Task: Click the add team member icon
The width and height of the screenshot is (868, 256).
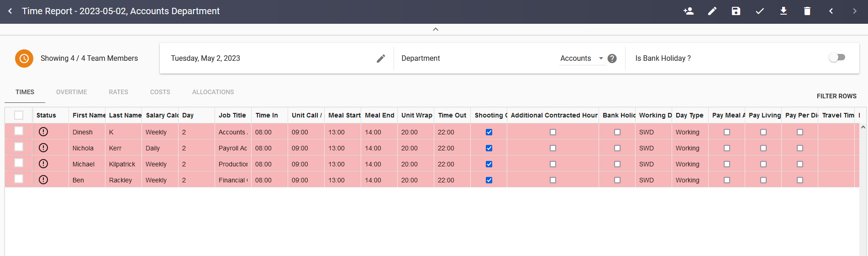Action: coord(689,11)
